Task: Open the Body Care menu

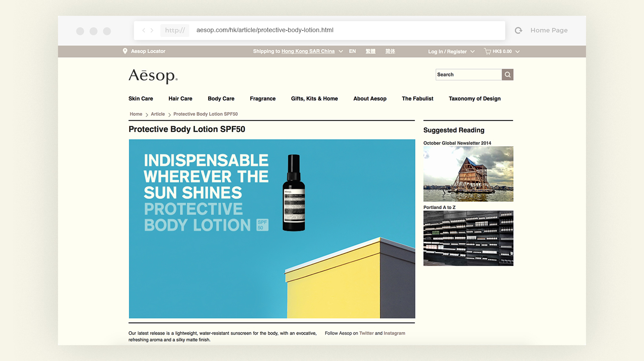Action: (221, 99)
